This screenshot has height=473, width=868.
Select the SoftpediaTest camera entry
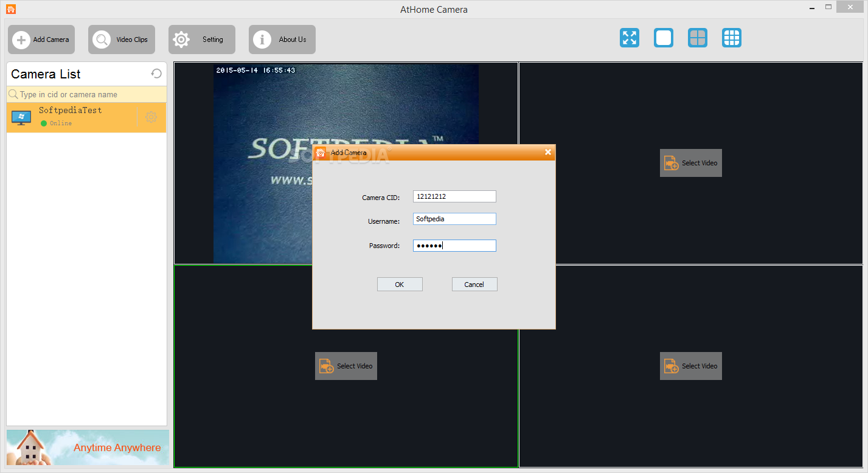click(x=86, y=117)
